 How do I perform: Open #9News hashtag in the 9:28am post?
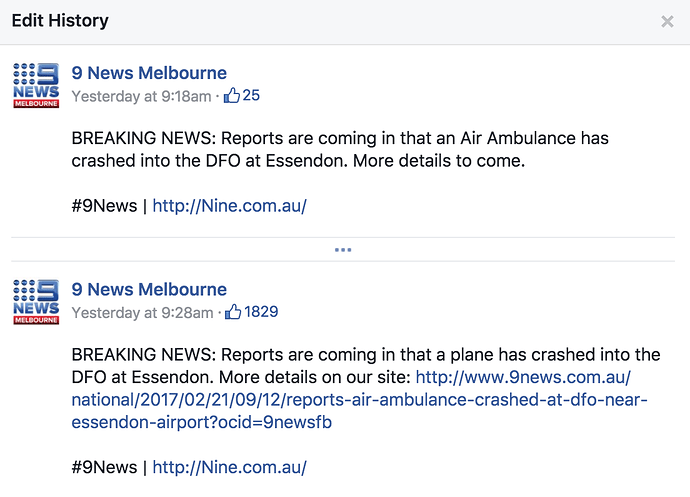click(104, 467)
